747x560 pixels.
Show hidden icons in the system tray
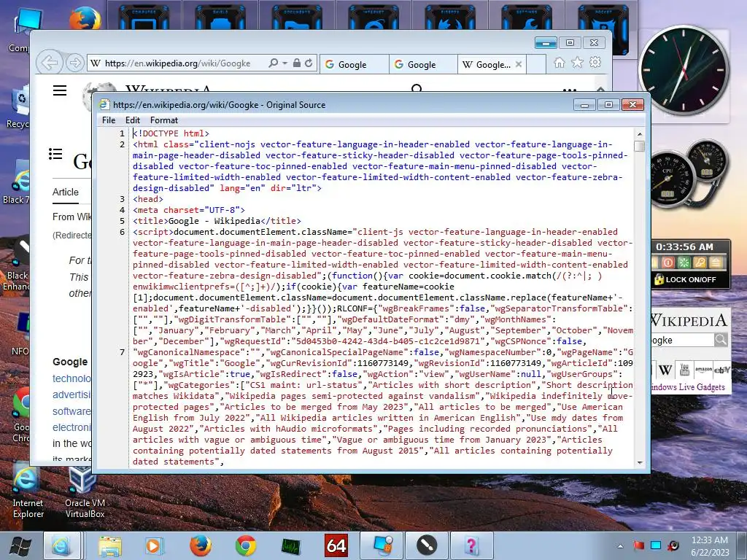(620, 546)
